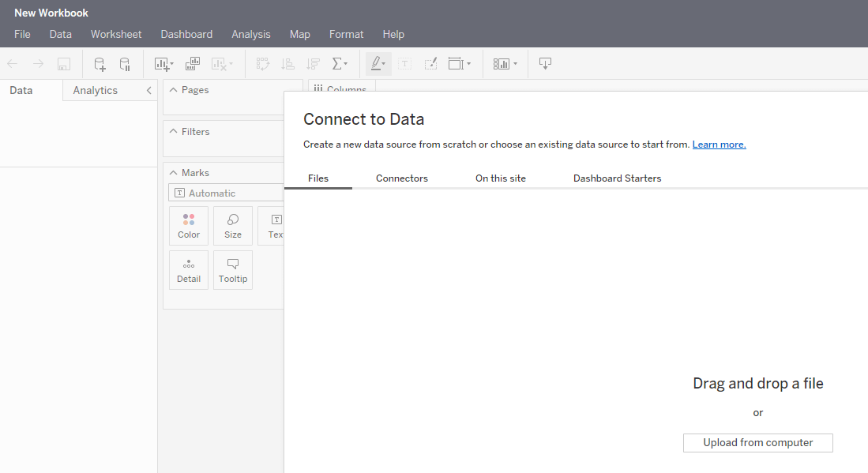Screen dimensions: 868x473
Task: Open the Analysis menu
Action: tap(251, 34)
